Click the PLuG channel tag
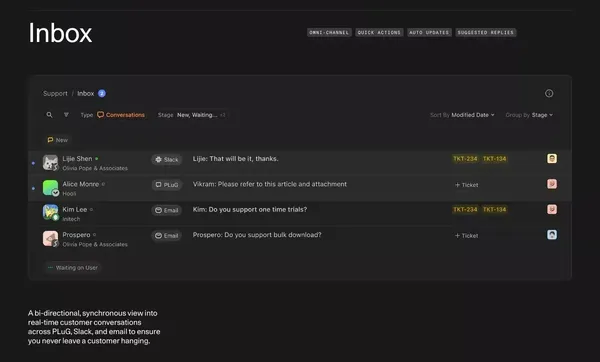The width and height of the screenshot is (600, 362). (x=166, y=185)
